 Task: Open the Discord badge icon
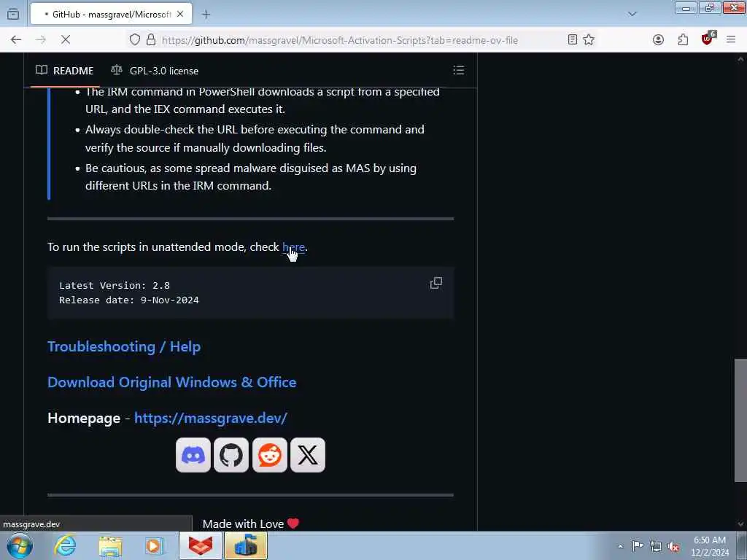(x=193, y=455)
